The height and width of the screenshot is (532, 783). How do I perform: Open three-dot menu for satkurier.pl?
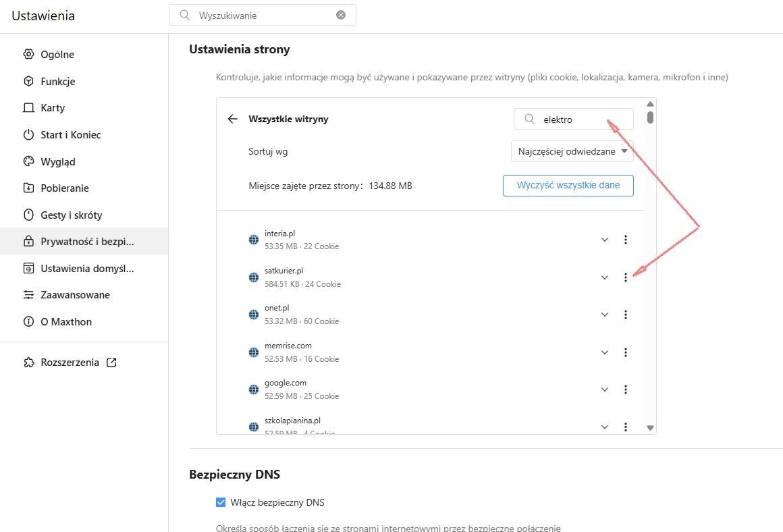[x=626, y=277]
